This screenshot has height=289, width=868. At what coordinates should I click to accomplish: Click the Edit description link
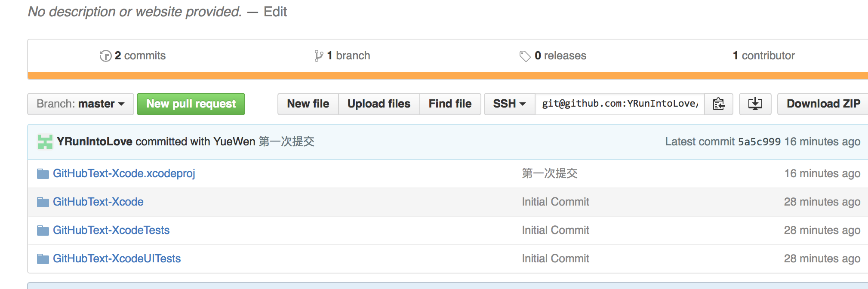[275, 12]
